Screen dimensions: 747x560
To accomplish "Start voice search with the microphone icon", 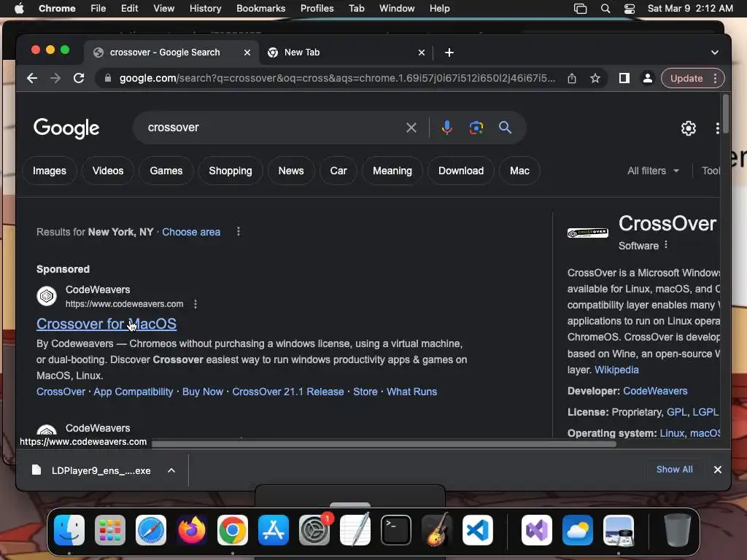I will 446,128.
